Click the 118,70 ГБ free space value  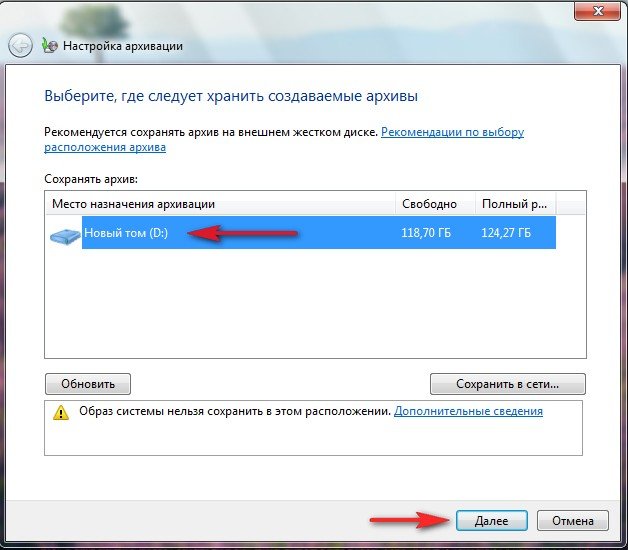click(426, 233)
